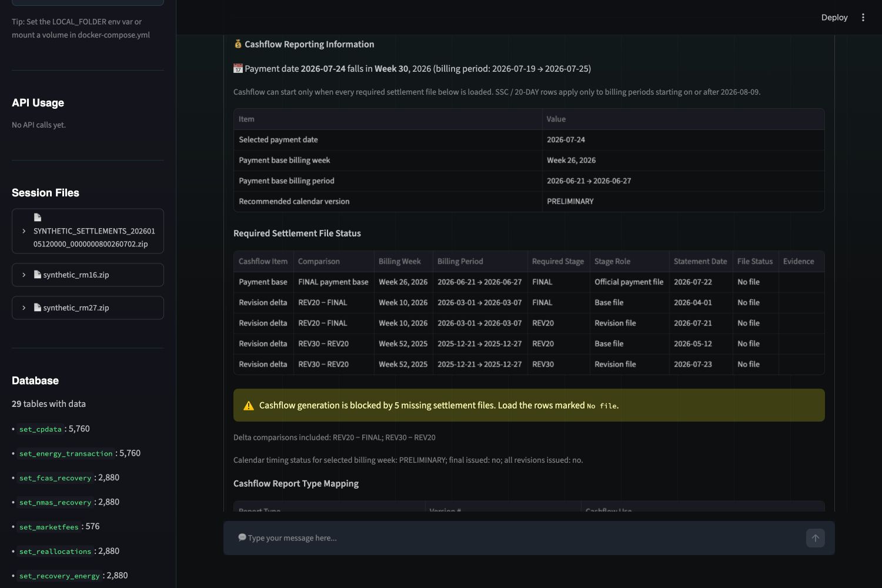882x588 pixels.
Task: Click the 'Session Files' sidebar heading
Action: 45,193
